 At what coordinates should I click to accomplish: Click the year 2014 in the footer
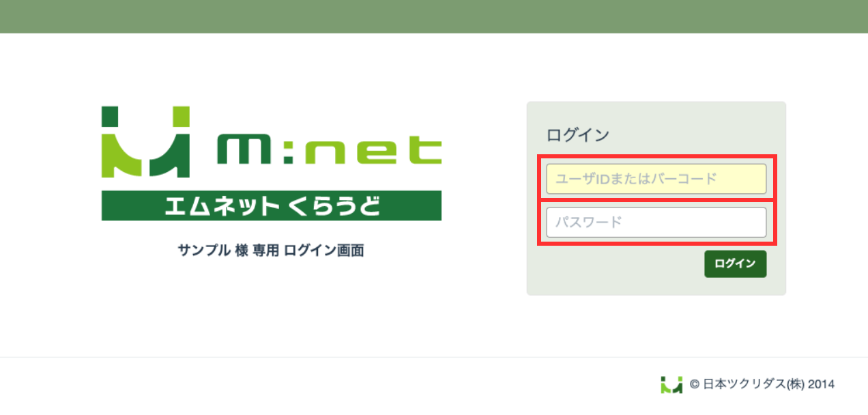point(822,384)
